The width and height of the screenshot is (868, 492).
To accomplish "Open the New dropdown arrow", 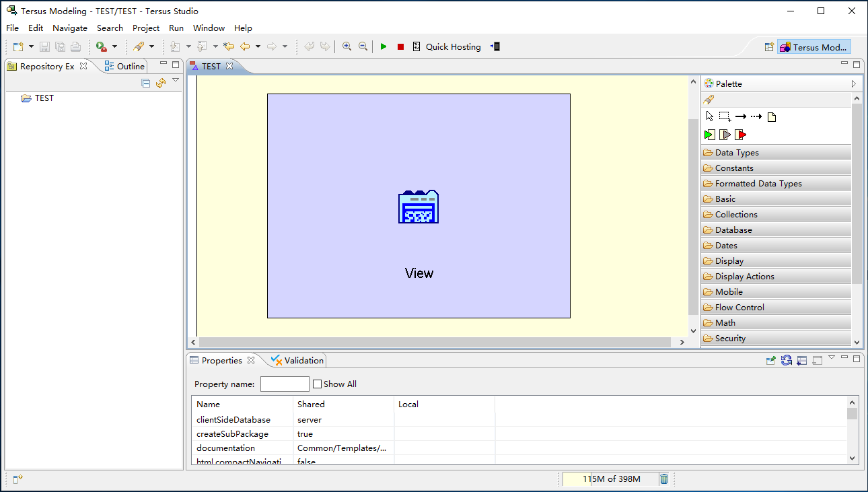I will click(x=31, y=46).
